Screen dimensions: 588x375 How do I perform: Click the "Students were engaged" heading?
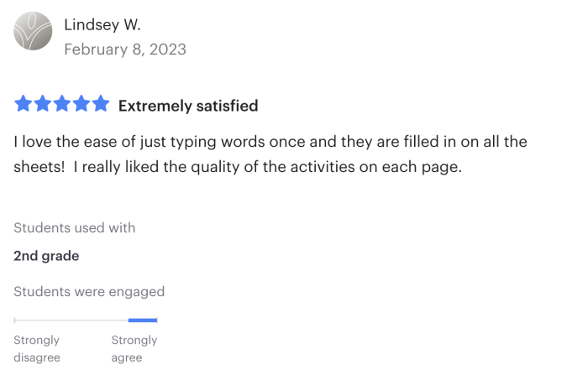coord(89,292)
